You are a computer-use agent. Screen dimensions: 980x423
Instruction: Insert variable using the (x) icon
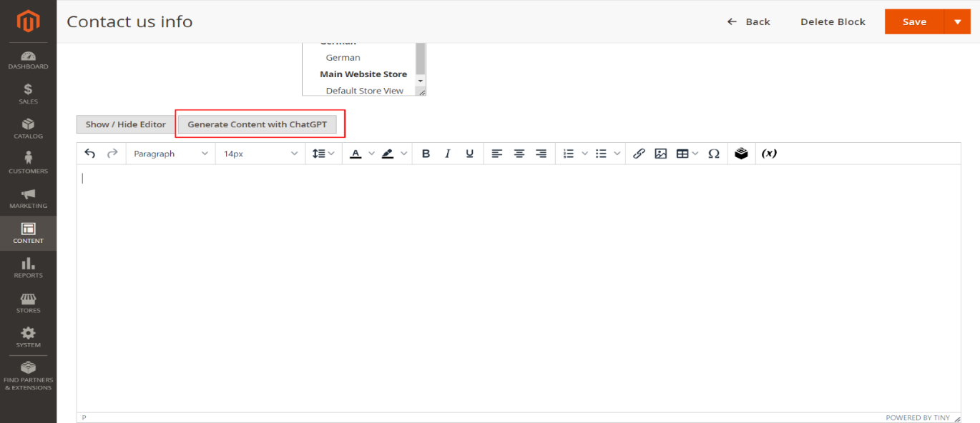(x=769, y=154)
